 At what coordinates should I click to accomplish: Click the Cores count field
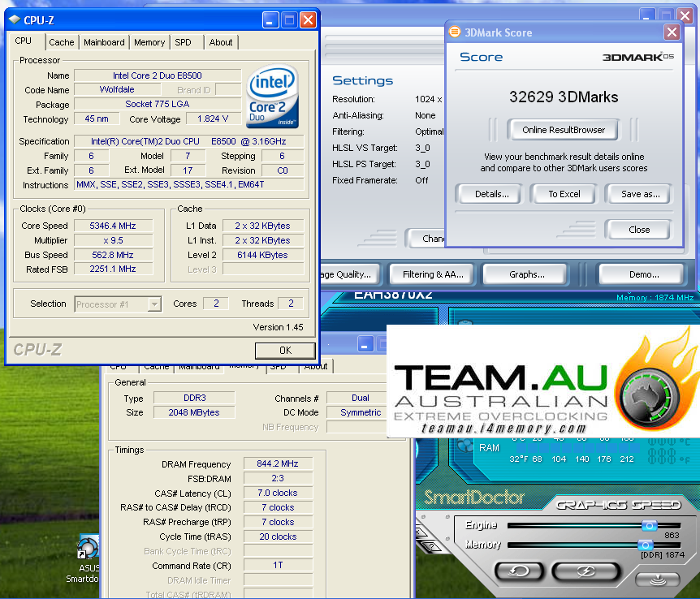tap(216, 304)
